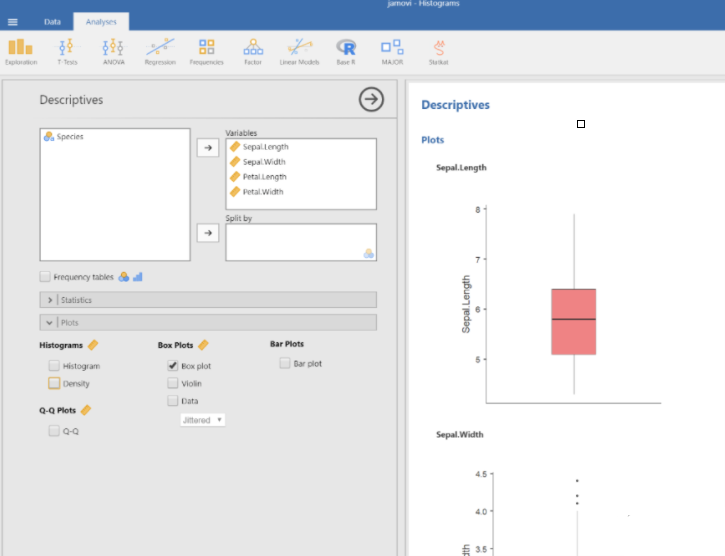The height and width of the screenshot is (556, 725).
Task: Open the Exploration analysis menu
Action: point(20,50)
